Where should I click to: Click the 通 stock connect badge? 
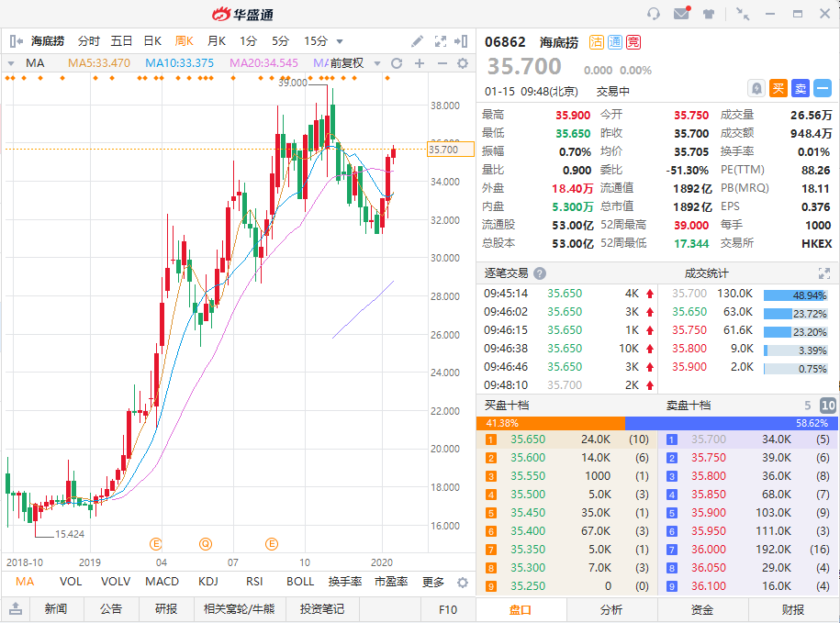click(x=615, y=42)
